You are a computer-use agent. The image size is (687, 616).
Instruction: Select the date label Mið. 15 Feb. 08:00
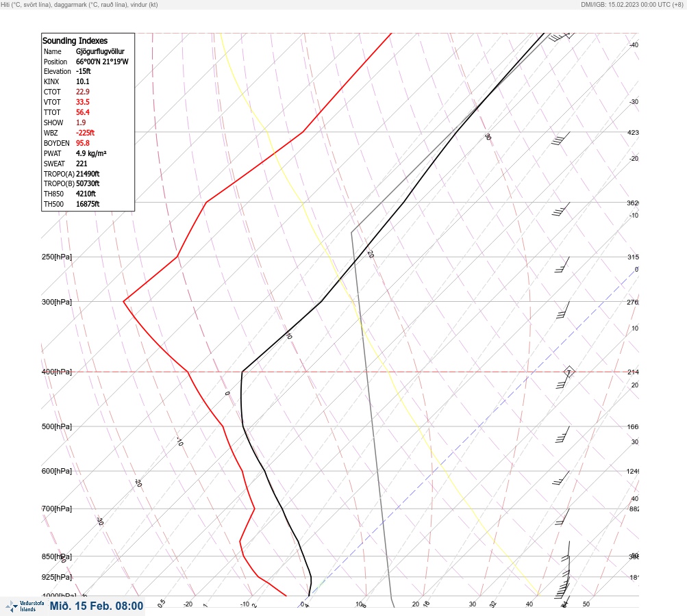tap(97, 606)
